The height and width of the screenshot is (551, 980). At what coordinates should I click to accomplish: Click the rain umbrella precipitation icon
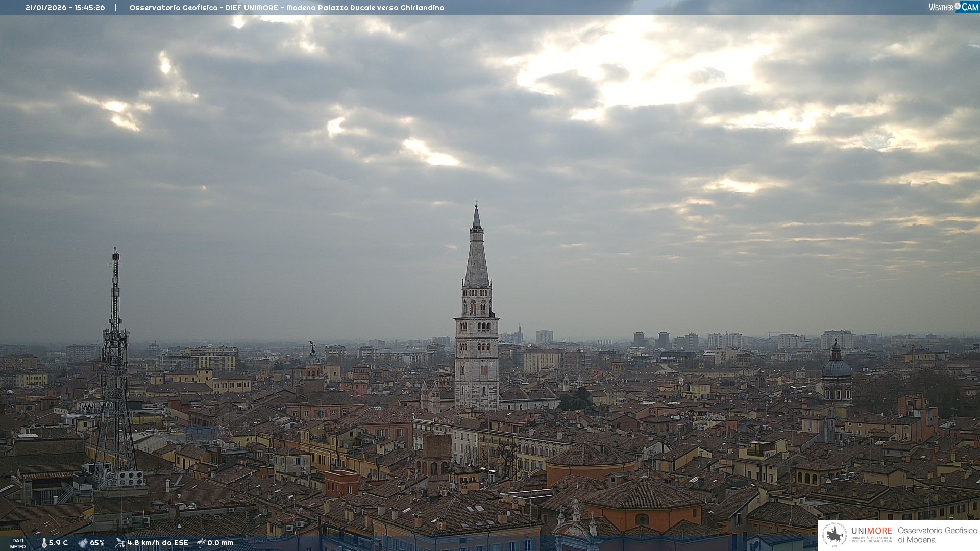pos(201,543)
